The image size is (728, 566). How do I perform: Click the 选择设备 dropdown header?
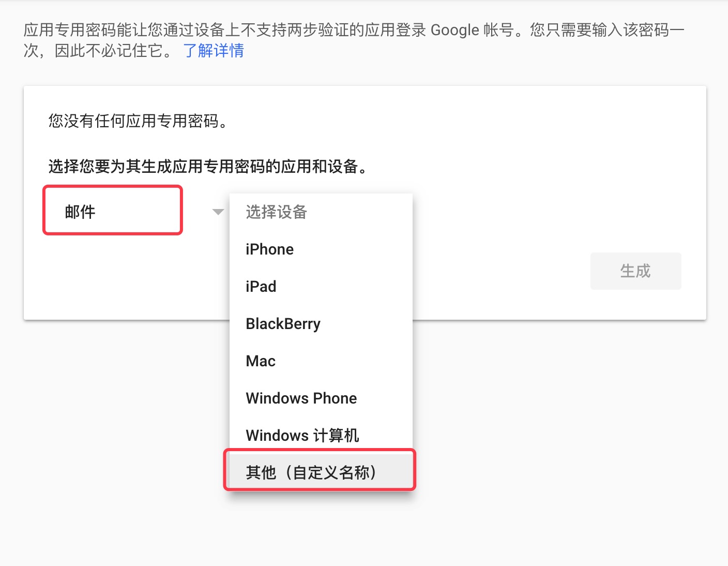pos(277,212)
